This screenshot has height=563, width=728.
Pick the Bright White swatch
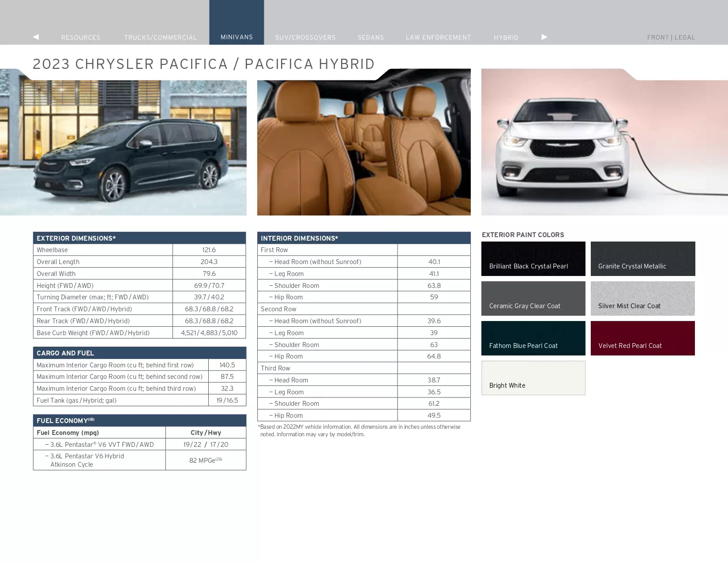click(533, 378)
